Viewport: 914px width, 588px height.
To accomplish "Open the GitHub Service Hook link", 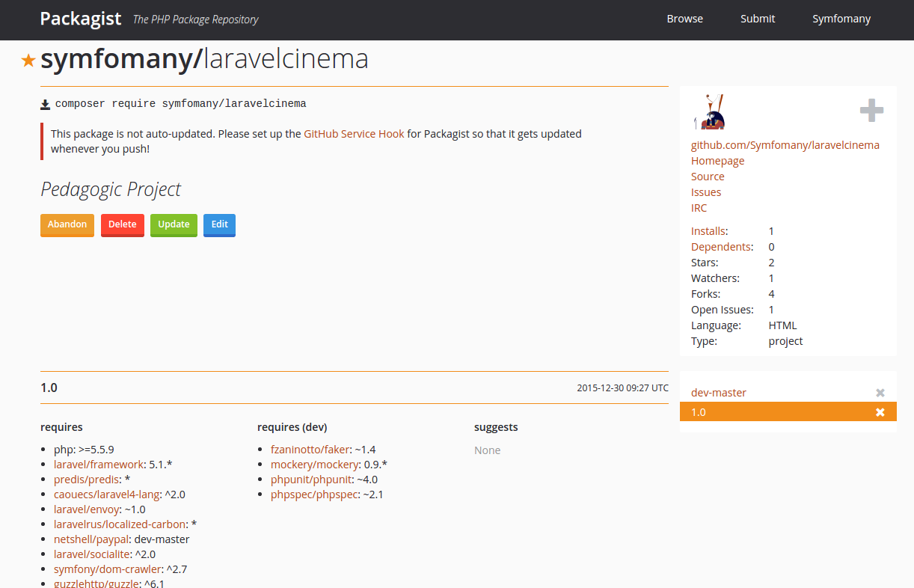I will 354,134.
